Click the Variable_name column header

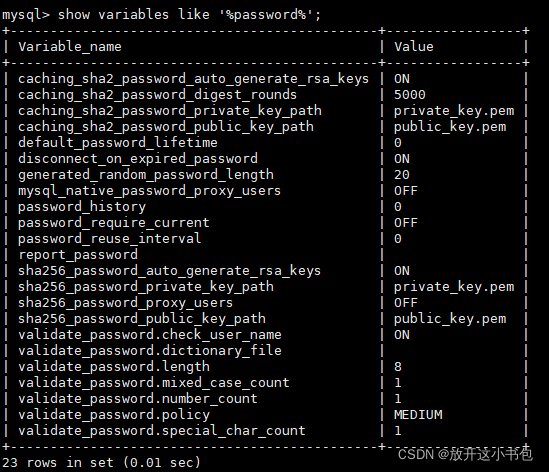pos(70,47)
